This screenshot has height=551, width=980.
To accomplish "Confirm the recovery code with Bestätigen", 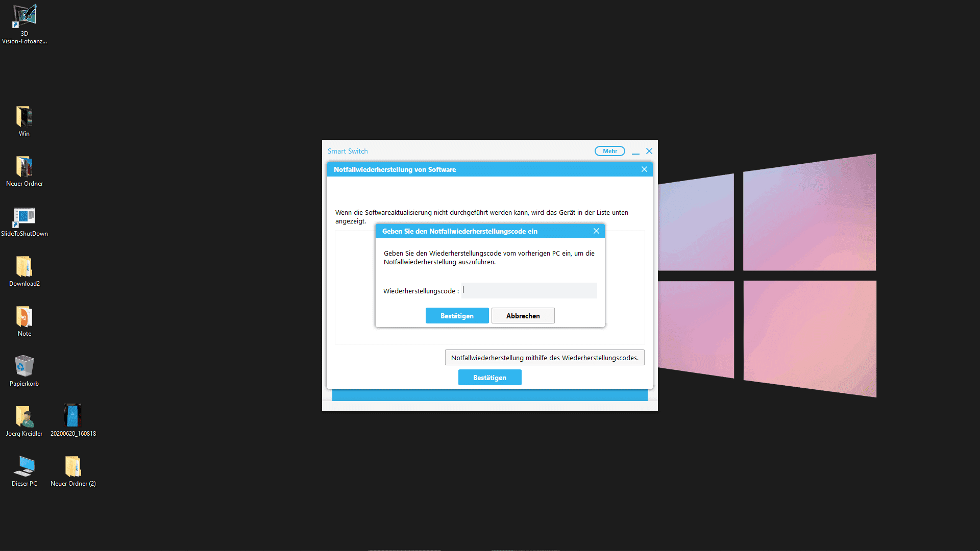I will [x=457, y=316].
